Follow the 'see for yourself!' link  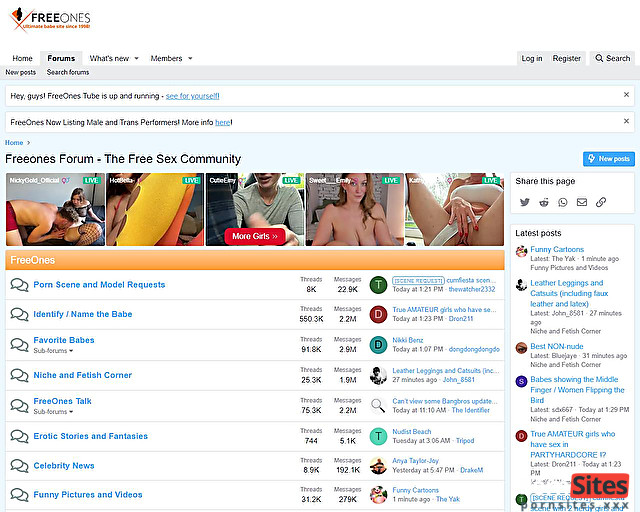point(193,96)
